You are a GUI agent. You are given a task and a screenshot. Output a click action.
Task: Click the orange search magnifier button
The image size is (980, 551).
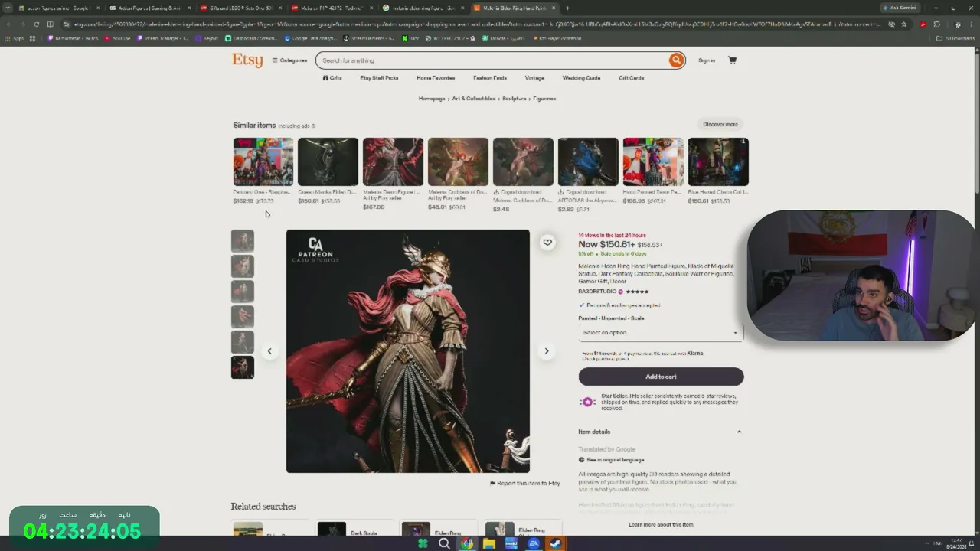[x=676, y=60]
